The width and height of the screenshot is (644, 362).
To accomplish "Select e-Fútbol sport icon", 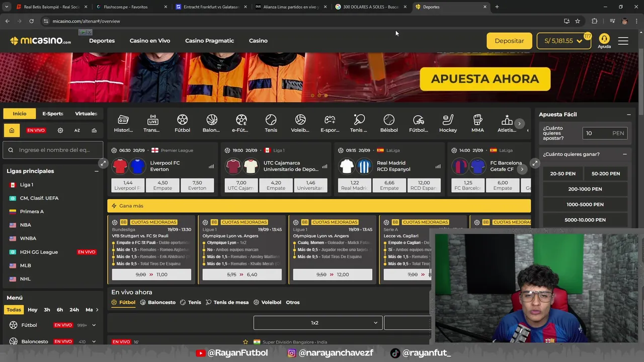I will pyautogui.click(x=241, y=123).
